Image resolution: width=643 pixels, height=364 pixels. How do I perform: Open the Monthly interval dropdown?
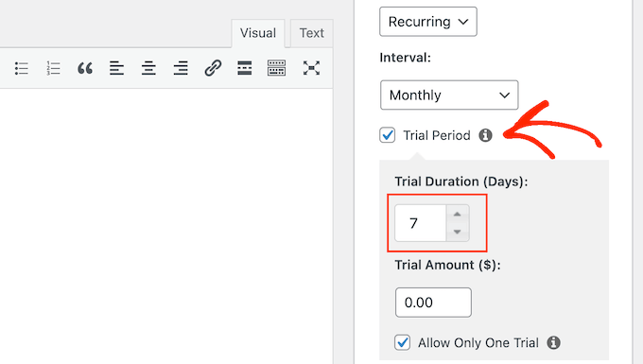449,95
